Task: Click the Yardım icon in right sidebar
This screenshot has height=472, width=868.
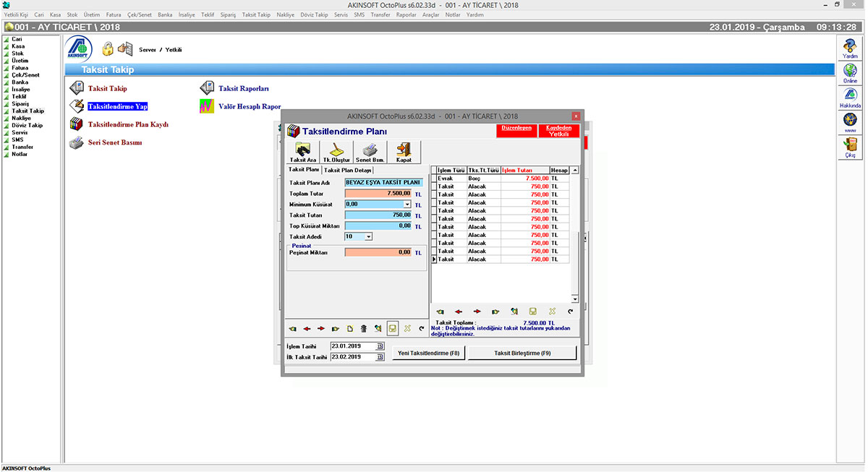Action: [850, 50]
